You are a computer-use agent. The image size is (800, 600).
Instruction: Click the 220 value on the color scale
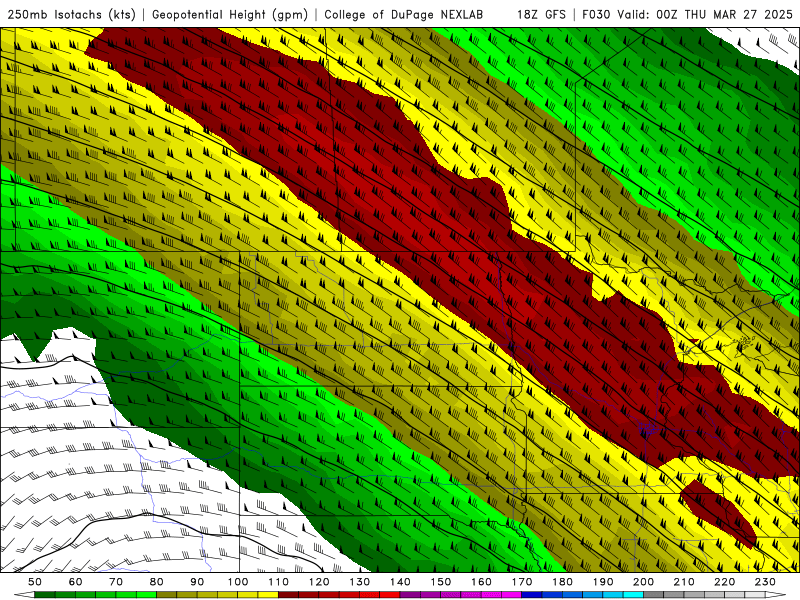724,582
